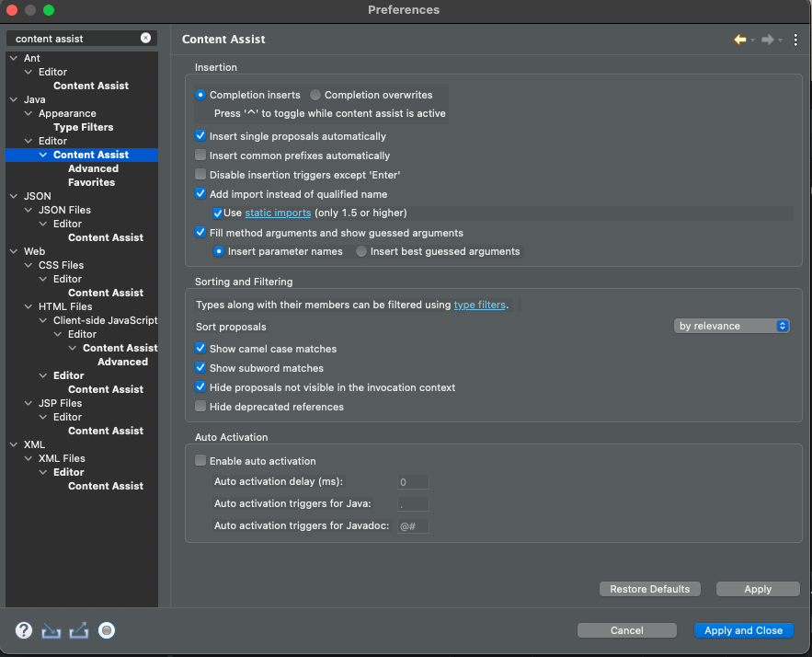Image resolution: width=812 pixels, height=657 pixels.
Task: Open the three-dot view menu
Action: [x=795, y=40]
